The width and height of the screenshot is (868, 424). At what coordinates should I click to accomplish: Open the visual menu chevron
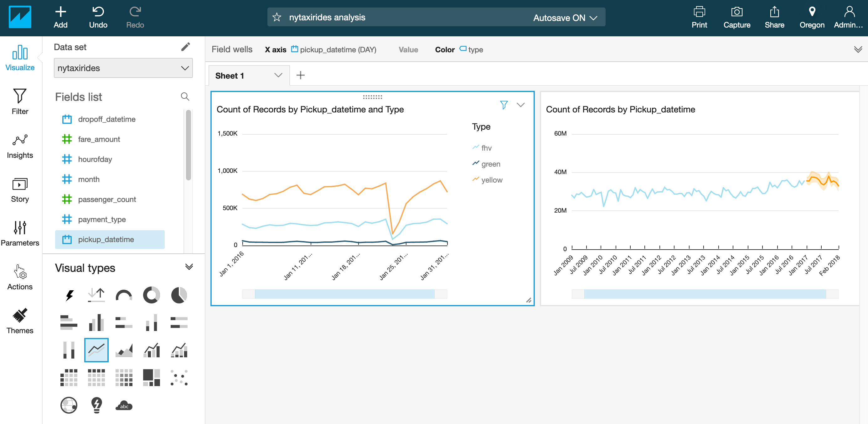521,105
